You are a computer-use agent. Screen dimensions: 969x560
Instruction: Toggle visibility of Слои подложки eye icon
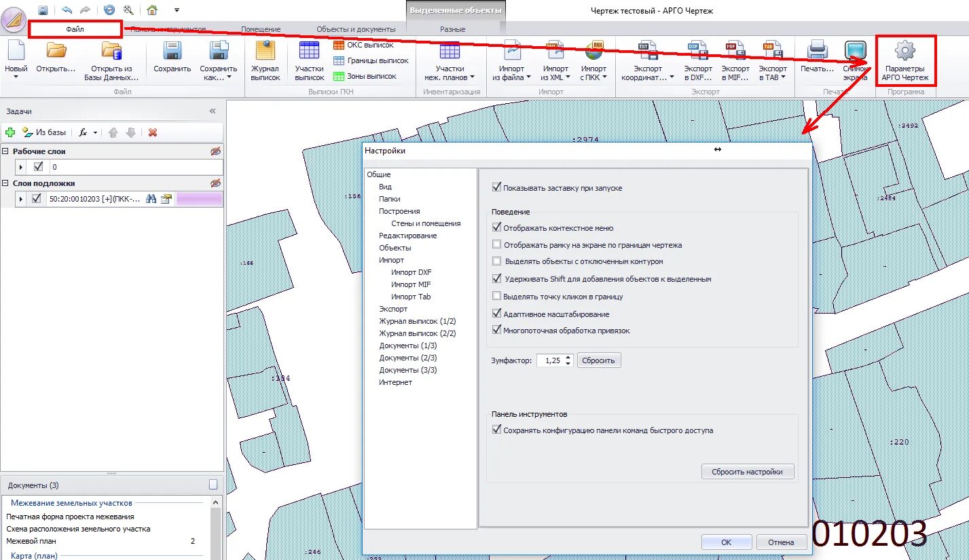pos(216,183)
